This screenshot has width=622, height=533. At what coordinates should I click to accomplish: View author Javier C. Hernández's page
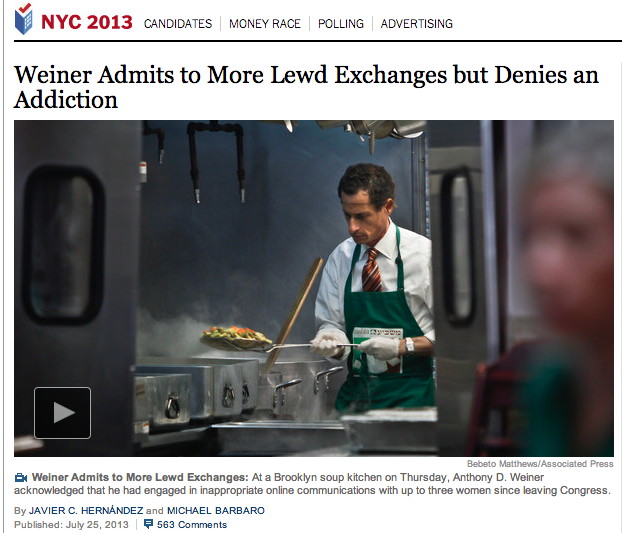[86, 510]
